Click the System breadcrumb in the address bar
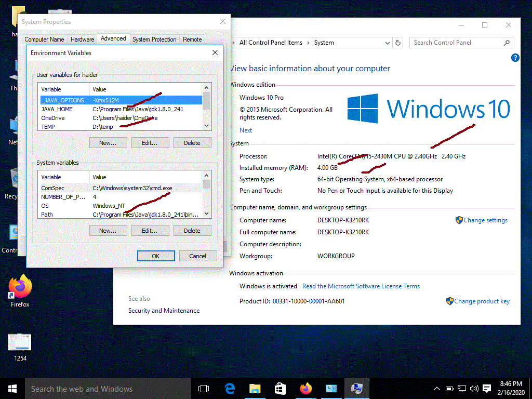 [x=324, y=43]
